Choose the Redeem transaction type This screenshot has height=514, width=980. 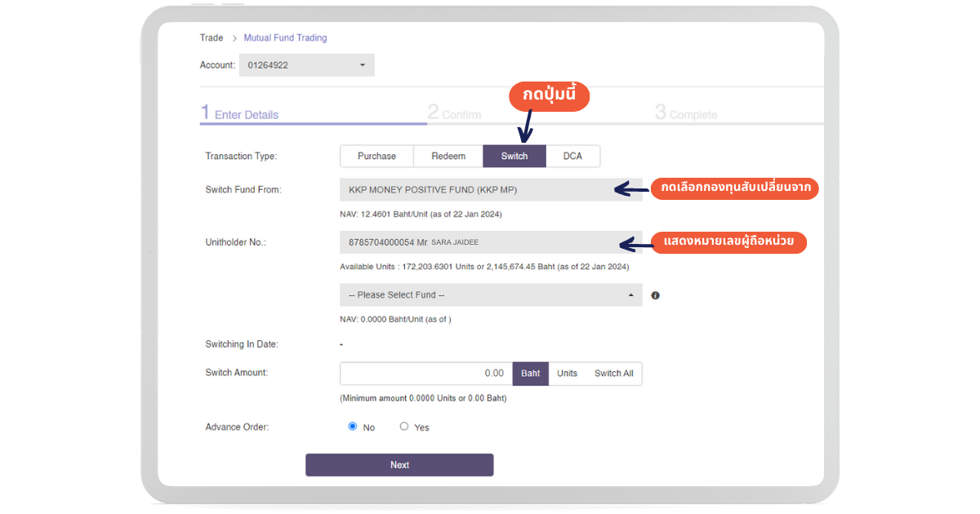coord(448,156)
